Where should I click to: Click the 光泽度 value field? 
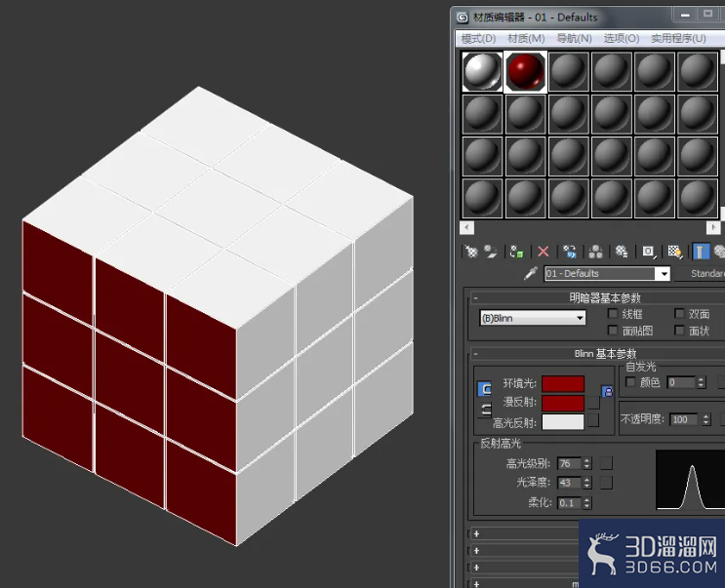(x=569, y=483)
